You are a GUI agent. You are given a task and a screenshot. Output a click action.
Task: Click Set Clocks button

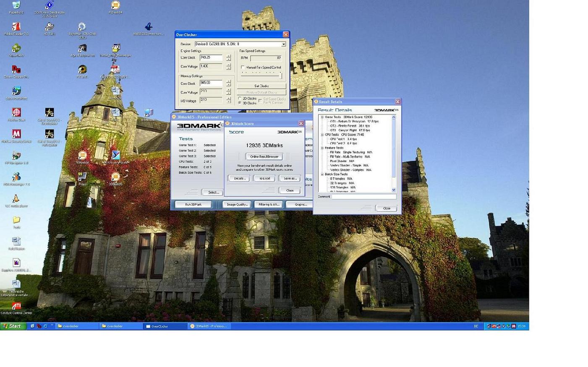(x=261, y=86)
